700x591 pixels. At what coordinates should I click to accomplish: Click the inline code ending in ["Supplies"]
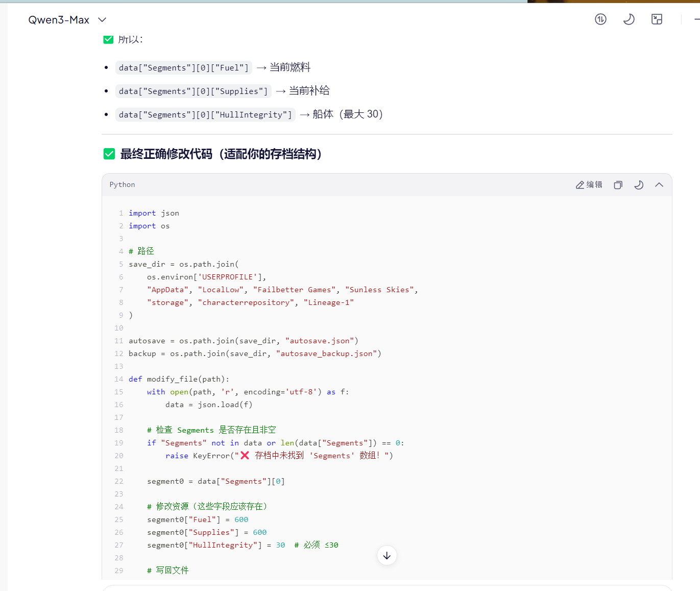click(x=193, y=91)
